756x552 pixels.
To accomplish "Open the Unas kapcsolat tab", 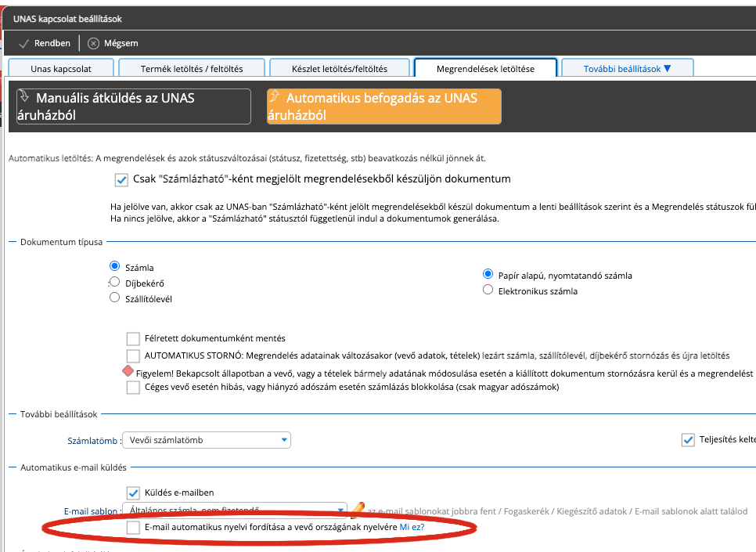I will 61,69.
